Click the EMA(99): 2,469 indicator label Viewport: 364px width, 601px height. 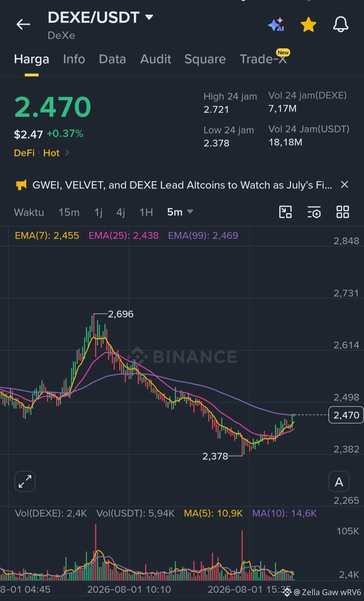point(203,235)
